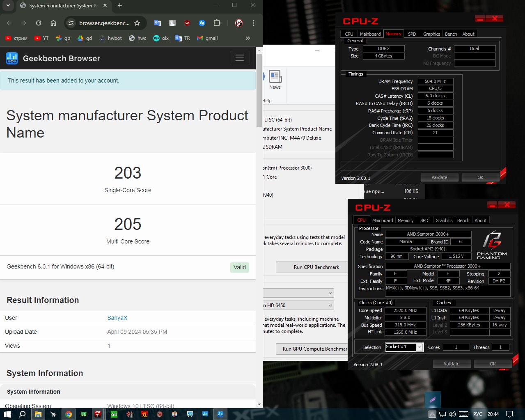Open File Explorer from the taskbar
525x420 pixels.
click(x=38, y=414)
